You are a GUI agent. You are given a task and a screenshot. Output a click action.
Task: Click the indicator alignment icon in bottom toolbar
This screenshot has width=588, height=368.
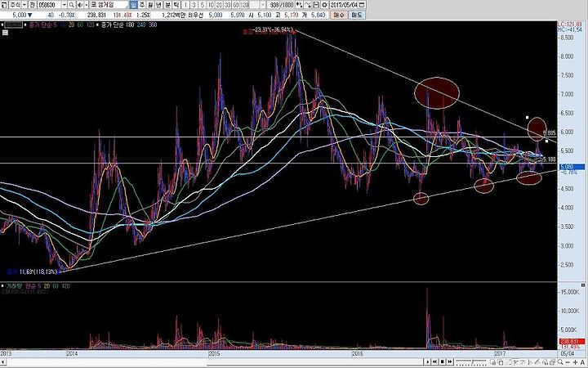click(515, 362)
